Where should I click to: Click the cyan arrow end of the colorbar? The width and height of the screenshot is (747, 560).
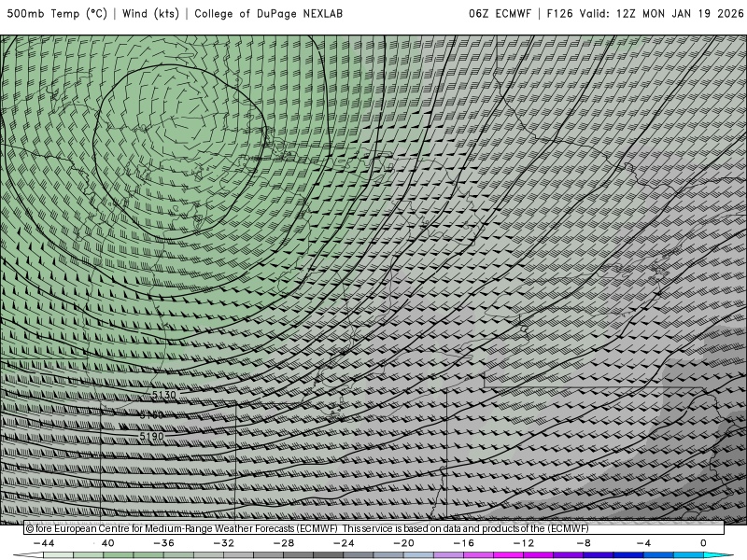[x=718, y=555]
